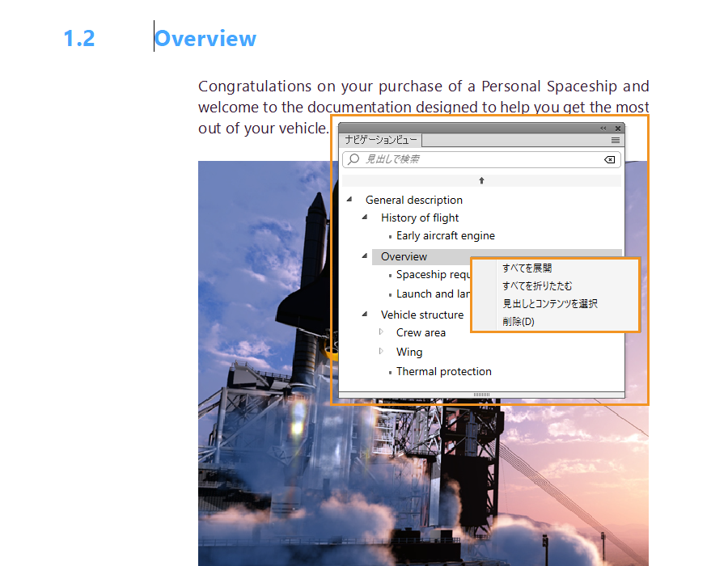Click the up arrow bar in navigation panel
728x566 pixels.
[x=481, y=180]
